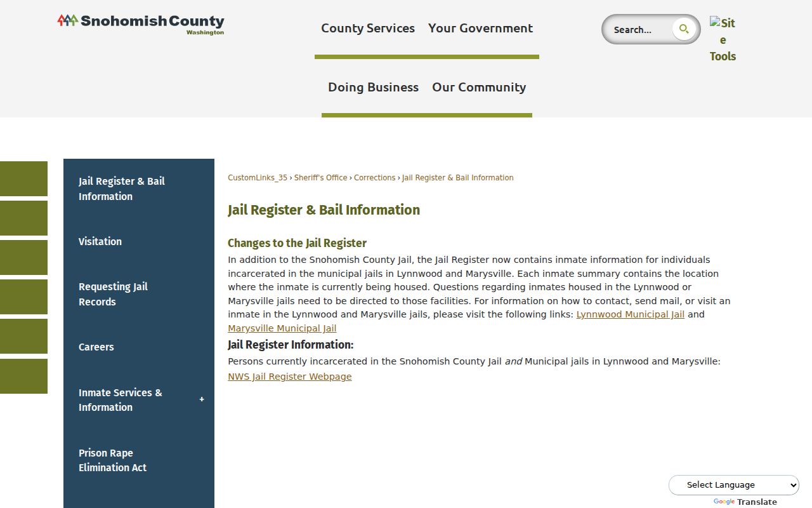
Task: Open the Site Tools icon
Action: tap(723, 39)
